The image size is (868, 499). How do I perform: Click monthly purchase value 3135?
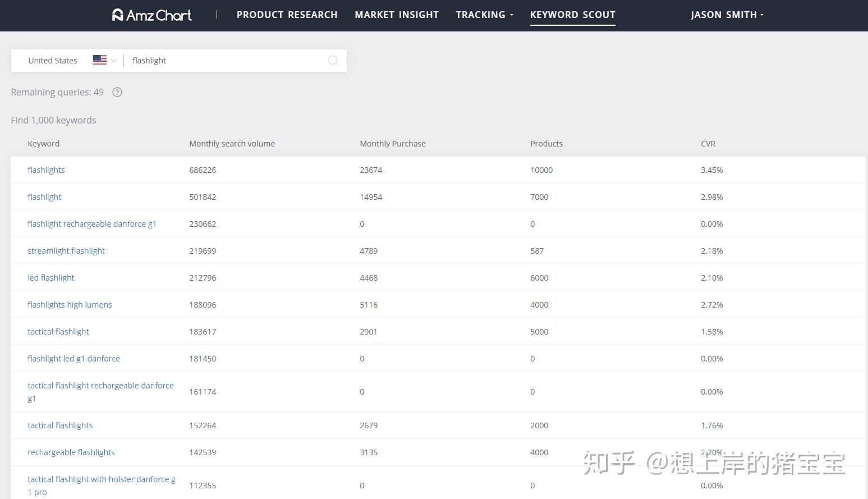point(369,452)
